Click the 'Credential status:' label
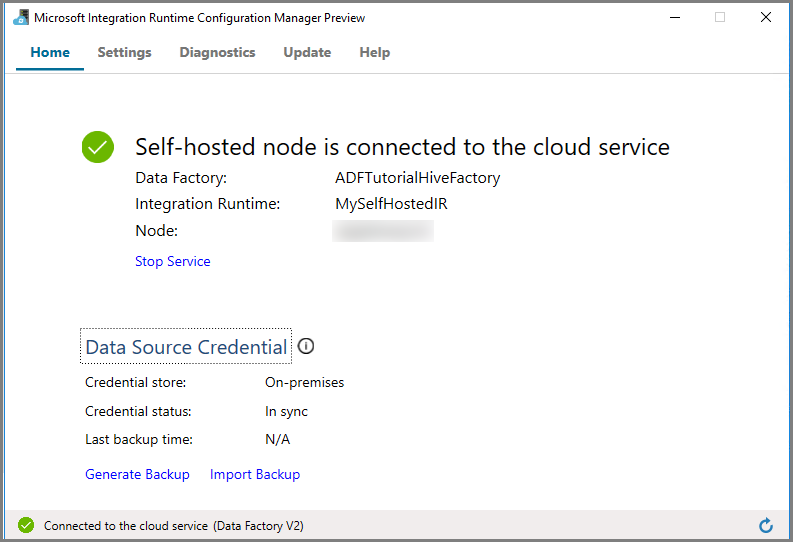 (x=138, y=412)
